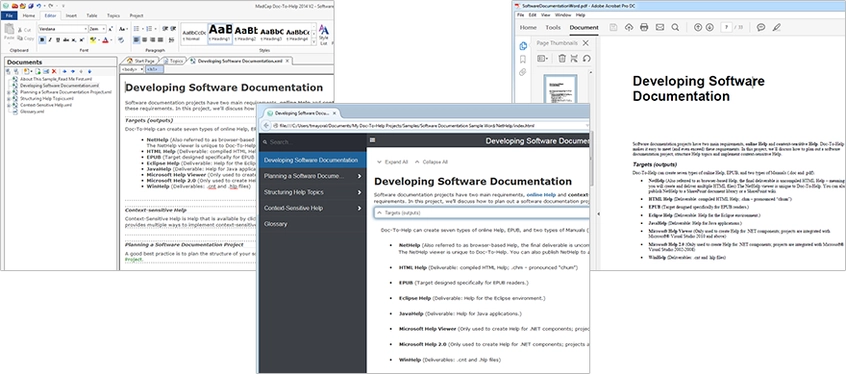This screenshot has width=846, height=374.
Task: Switch to Topics ribbon tab
Action: coord(113,16)
